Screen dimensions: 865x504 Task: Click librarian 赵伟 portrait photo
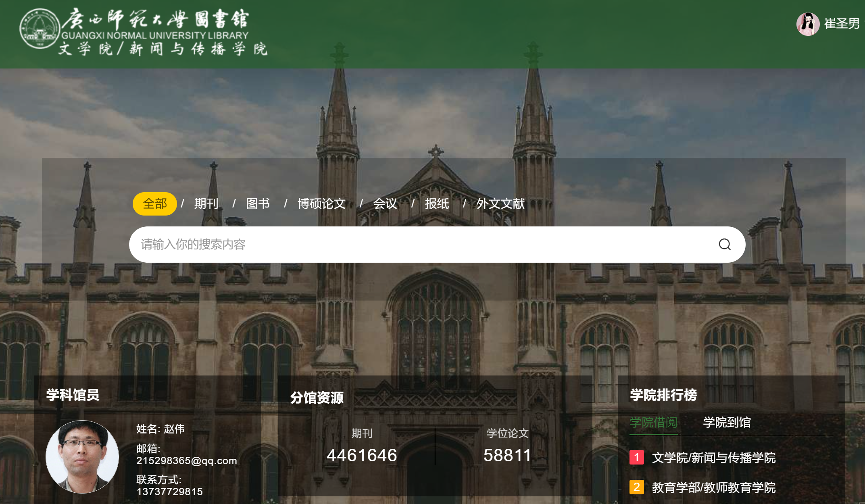(82, 456)
